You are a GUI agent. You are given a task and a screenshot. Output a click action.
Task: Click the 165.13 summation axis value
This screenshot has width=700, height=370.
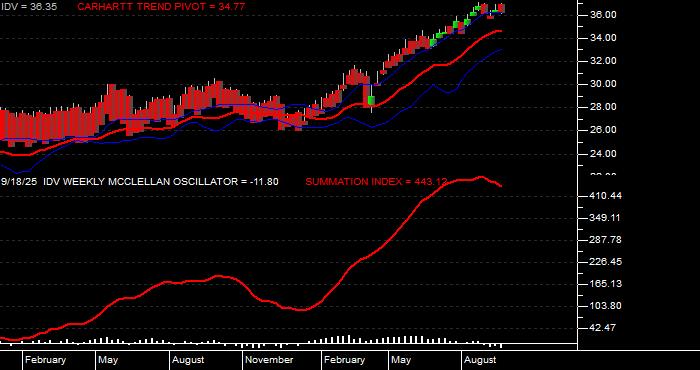[x=605, y=284]
